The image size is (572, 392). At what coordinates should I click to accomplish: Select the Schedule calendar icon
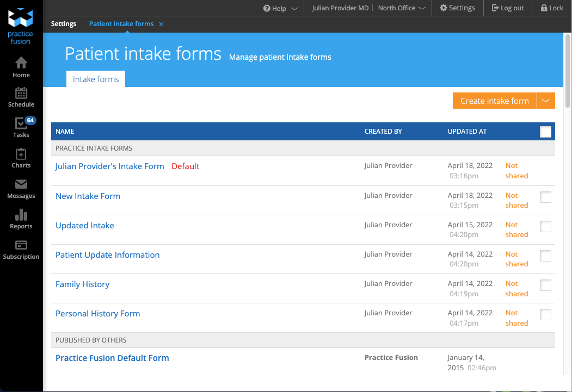(21, 96)
